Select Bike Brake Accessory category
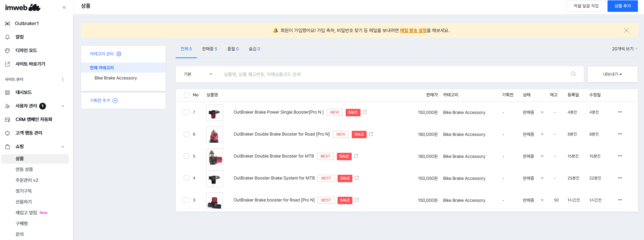Image resolution: width=644 pixels, height=240 pixels. [x=116, y=78]
